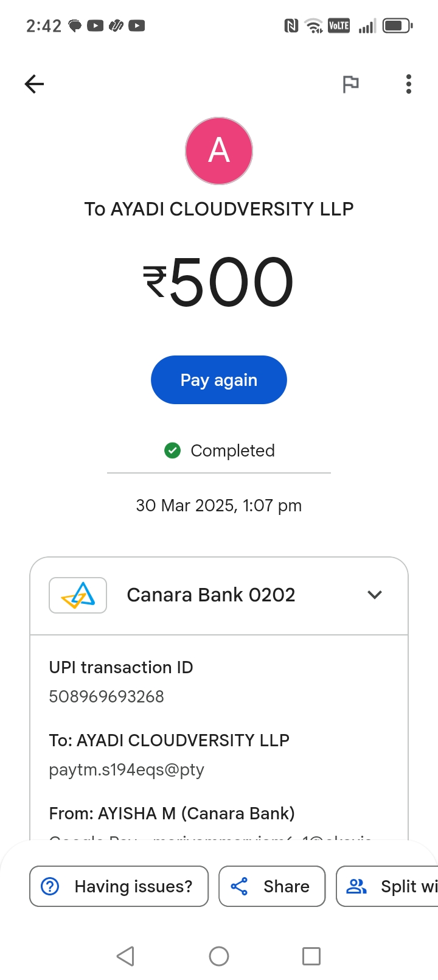The width and height of the screenshot is (438, 980).
Task: Tap the question mark help icon
Action: click(x=50, y=886)
